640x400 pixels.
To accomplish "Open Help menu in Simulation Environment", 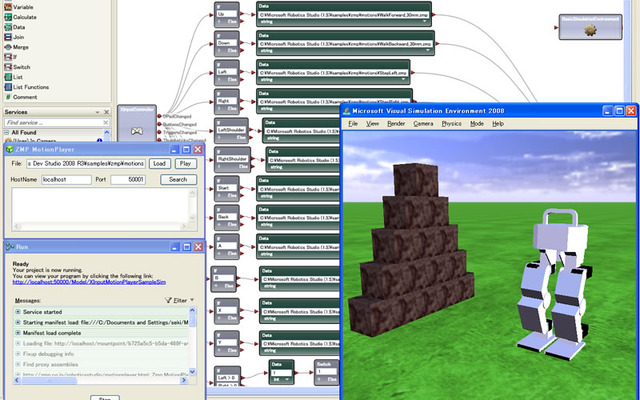I will [x=498, y=123].
